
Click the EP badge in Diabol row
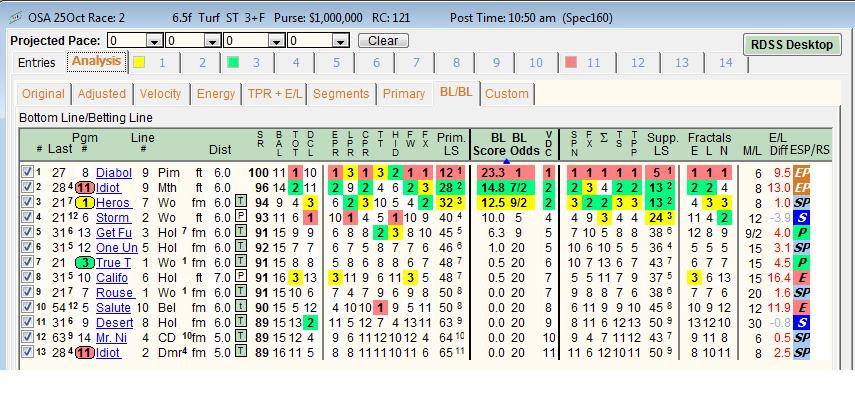coord(801,173)
